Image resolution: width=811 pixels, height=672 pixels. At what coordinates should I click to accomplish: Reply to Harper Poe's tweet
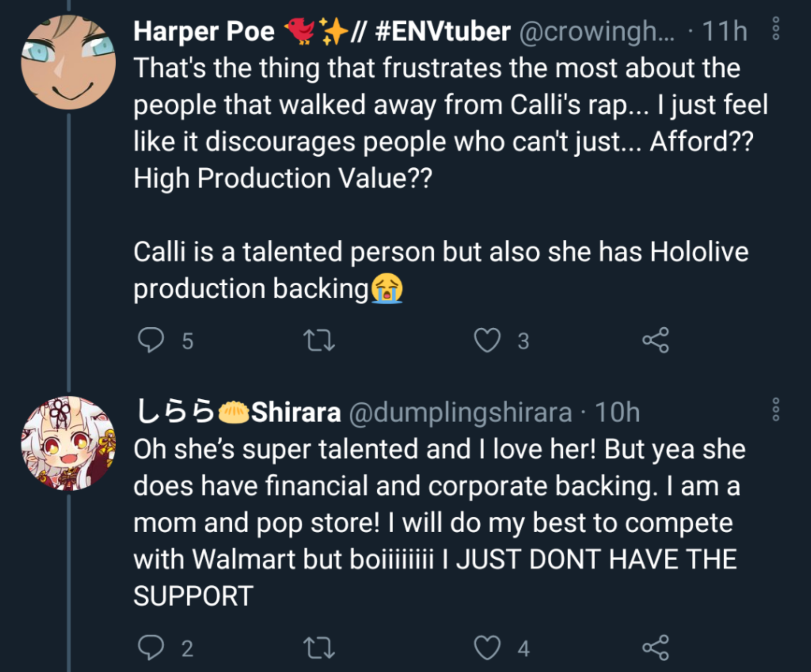click(x=150, y=340)
